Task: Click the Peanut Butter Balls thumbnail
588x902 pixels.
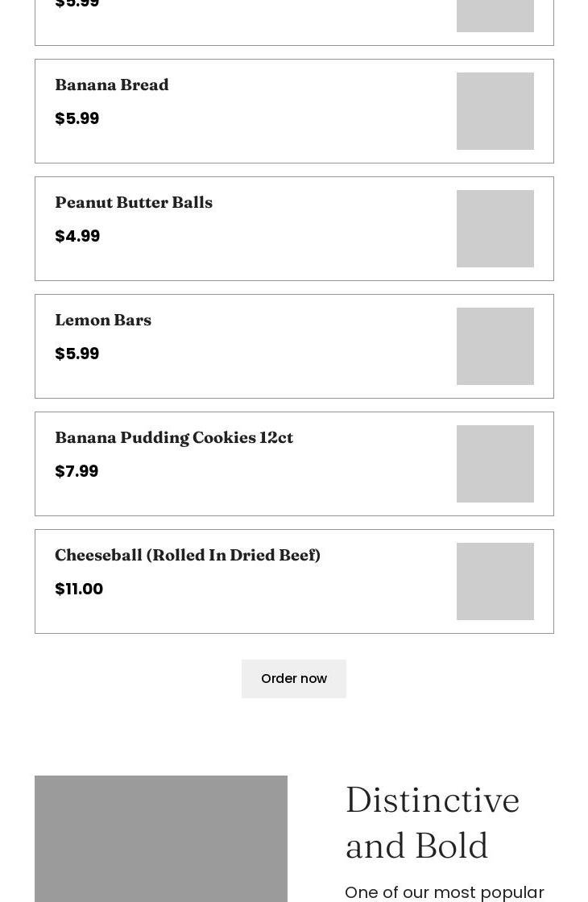Action: [495, 228]
